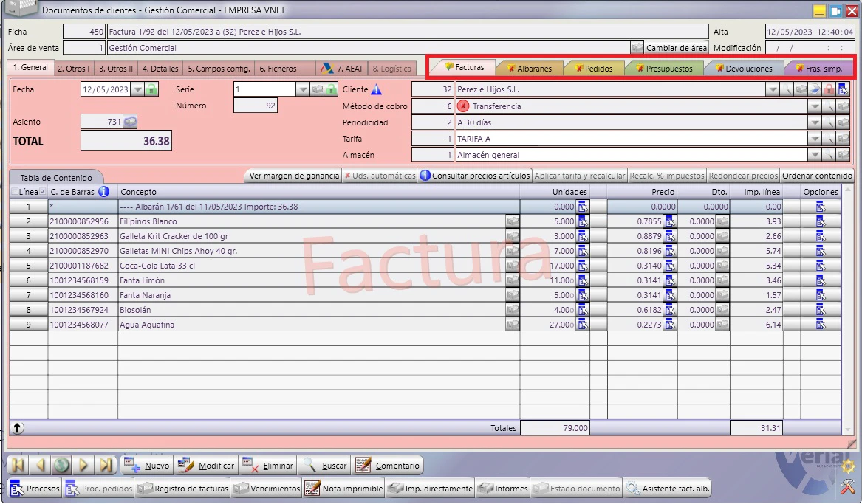Open options icon for Filipinos Blanco row

(820, 222)
